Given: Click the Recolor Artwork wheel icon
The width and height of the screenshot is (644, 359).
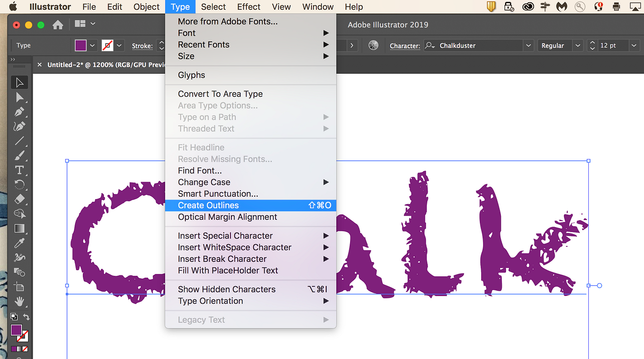Looking at the screenshot, I should (x=374, y=46).
